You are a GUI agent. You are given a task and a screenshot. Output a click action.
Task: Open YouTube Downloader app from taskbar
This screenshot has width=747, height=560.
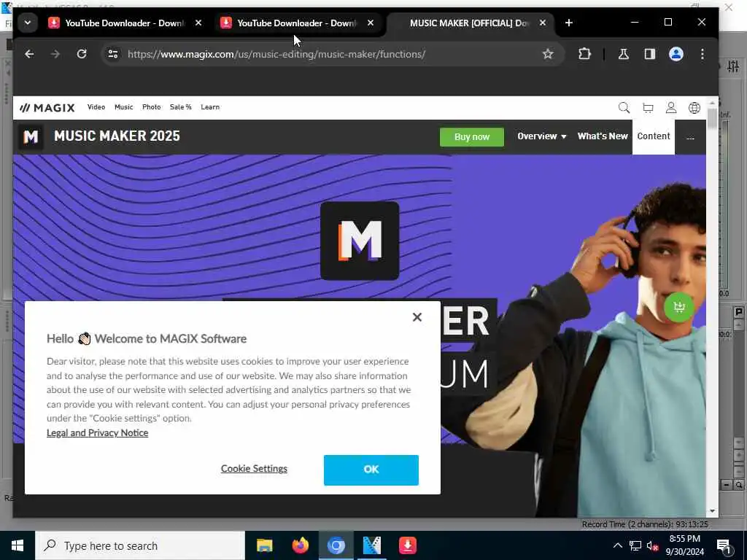408,545
